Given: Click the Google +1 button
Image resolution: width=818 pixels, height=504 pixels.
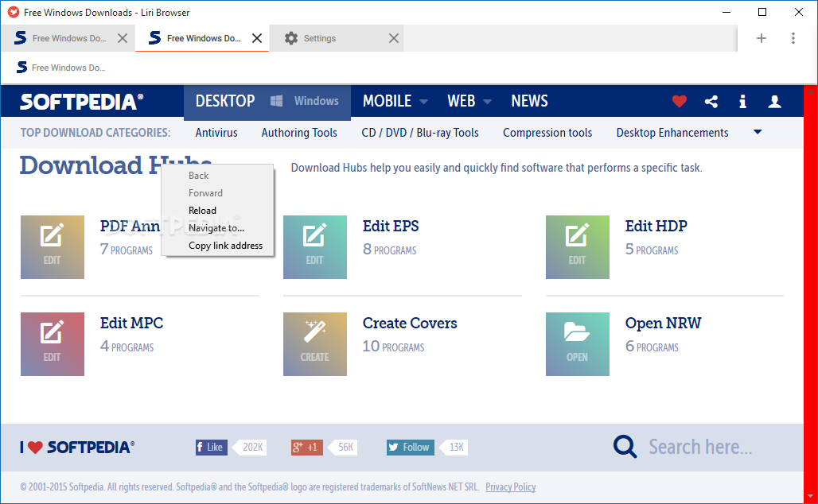Looking at the screenshot, I should point(307,448).
